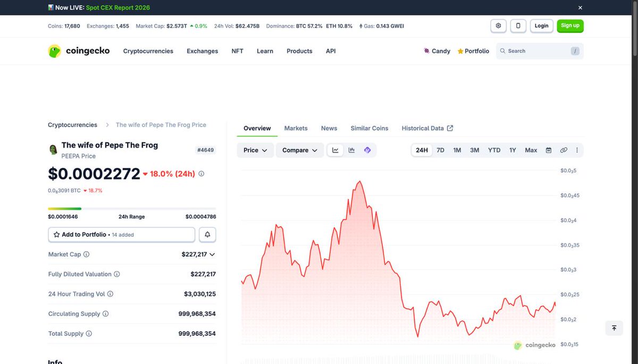638x364 pixels.
Task: Click the 24h Vol $62.475B stat
Action: click(x=237, y=26)
